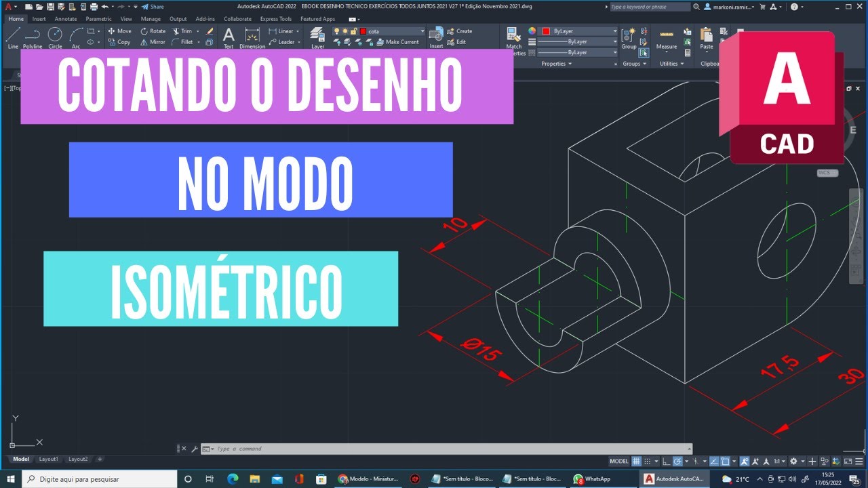Toggle polar tracking in status bar

pos(677,461)
